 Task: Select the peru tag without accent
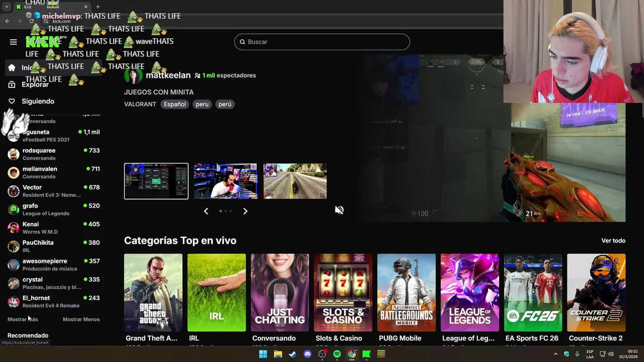pyautogui.click(x=202, y=104)
